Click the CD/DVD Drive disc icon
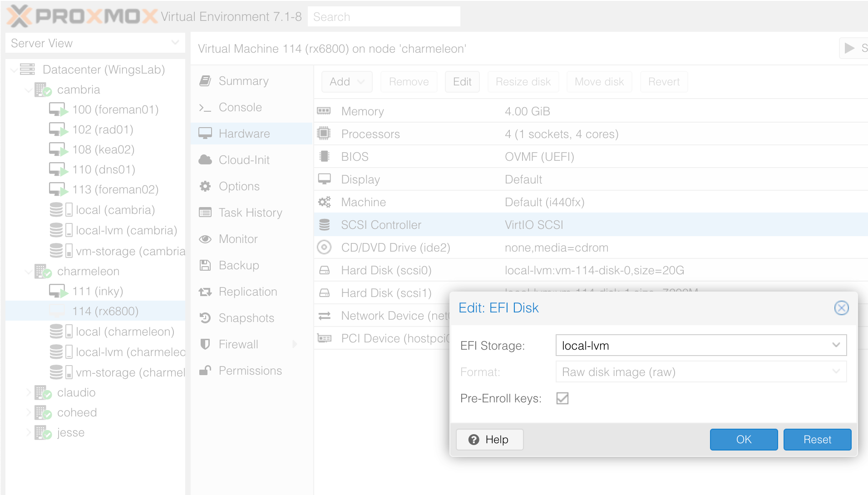This screenshot has width=868, height=495. (324, 247)
